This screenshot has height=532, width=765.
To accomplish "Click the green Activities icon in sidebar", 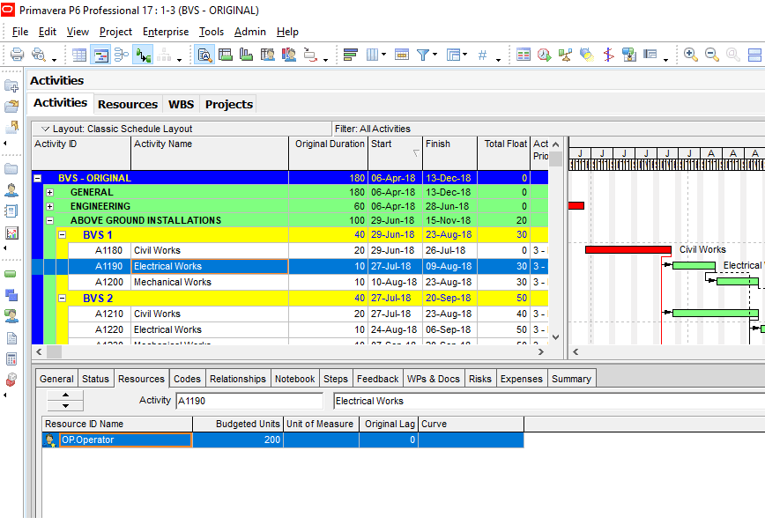I will tap(11, 274).
